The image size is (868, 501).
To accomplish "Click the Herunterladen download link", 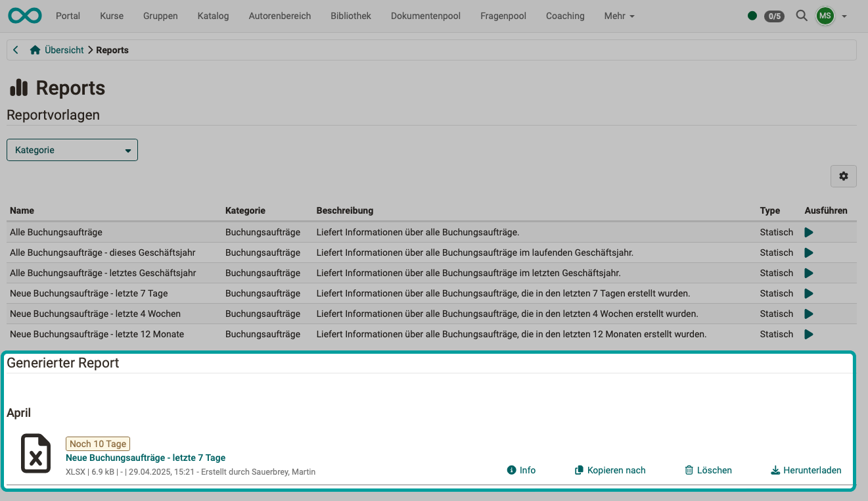I will [806, 470].
